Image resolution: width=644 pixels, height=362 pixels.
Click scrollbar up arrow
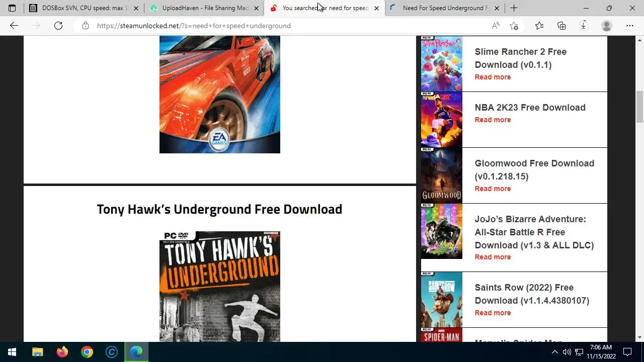[639, 40]
